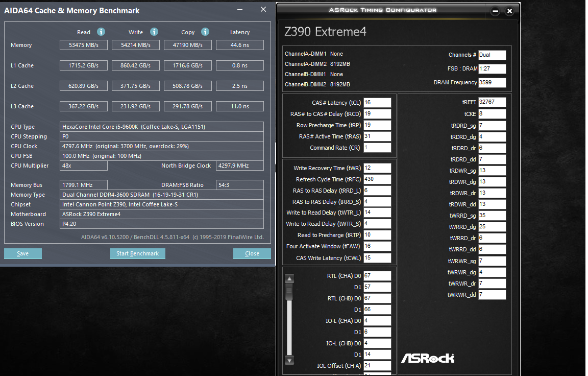The width and height of the screenshot is (588, 376).
Task: Click the scroll down arrow in ASRock window
Action: point(289,361)
